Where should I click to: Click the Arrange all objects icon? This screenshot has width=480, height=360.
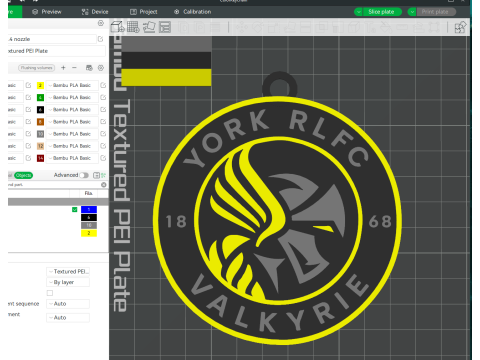165,27
